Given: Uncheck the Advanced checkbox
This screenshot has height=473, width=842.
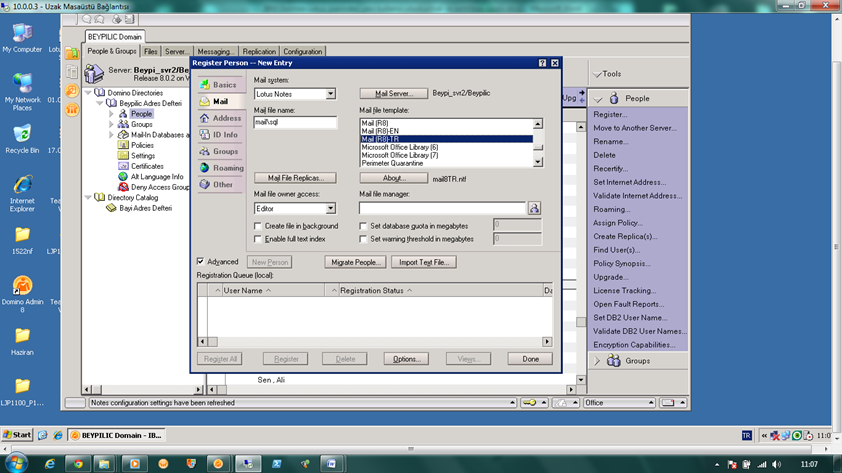Looking at the screenshot, I should point(201,261).
